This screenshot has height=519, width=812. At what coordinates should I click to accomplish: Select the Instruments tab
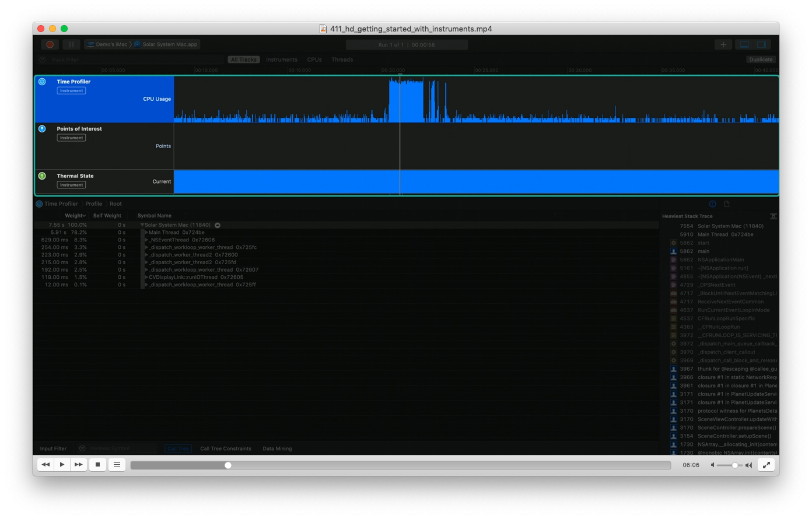(x=282, y=59)
